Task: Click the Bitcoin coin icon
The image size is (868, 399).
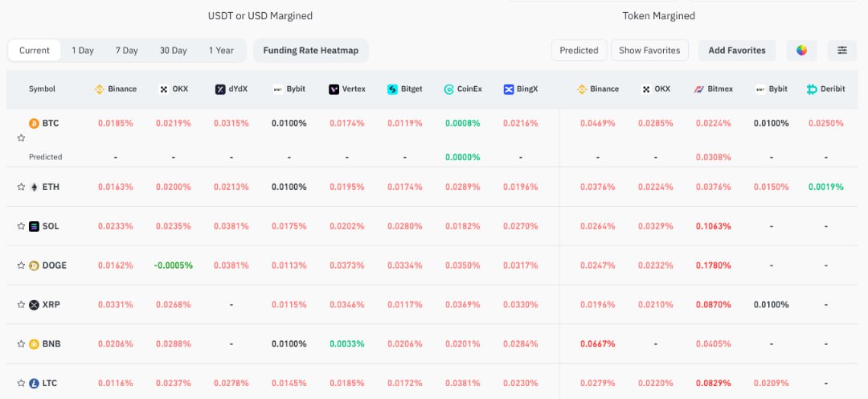Action: pos(35,123)
